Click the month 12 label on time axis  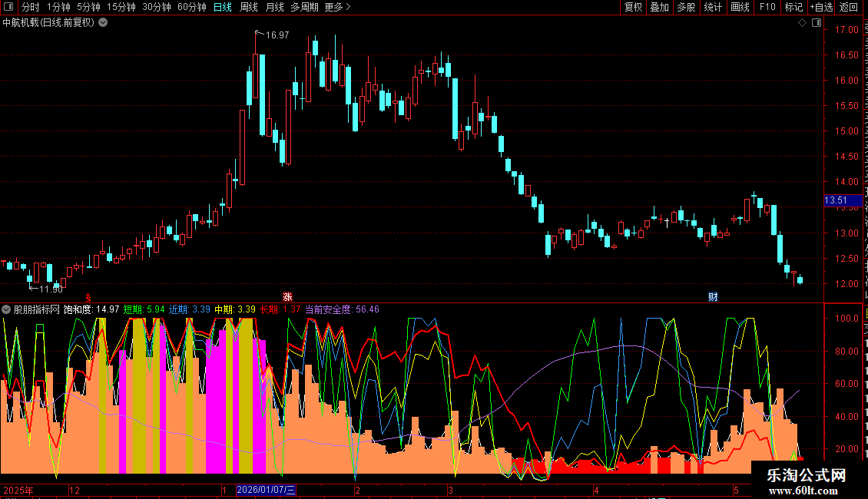(75, 490)
